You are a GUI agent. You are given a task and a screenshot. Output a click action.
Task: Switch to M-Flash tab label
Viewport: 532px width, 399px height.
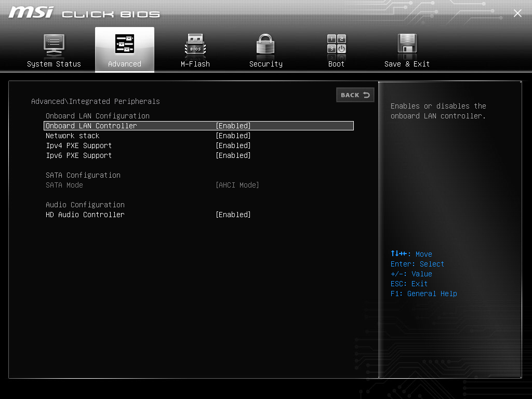click(195, 64)
